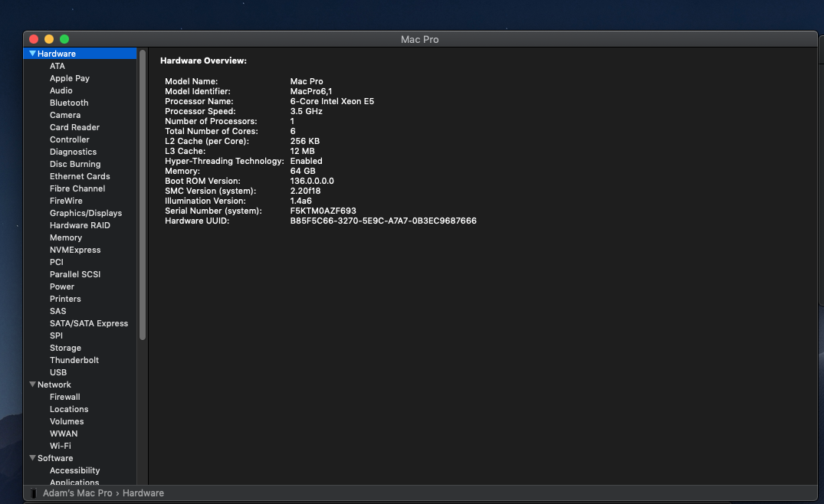Select Camera in the sidebar
The height and width of the screenshot is (504, 824).
(x=65, y=115)
